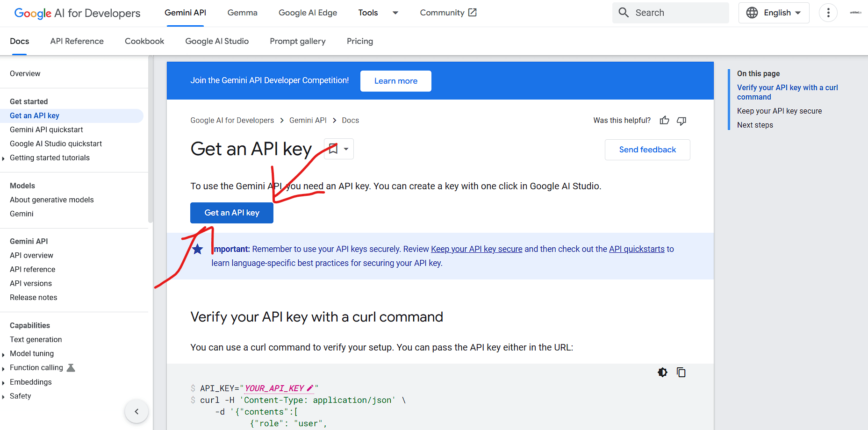Open the bookmark dropdown caret
Image resolution: width=868 pixels, height=430 pixels.
(x=346, y=149)
